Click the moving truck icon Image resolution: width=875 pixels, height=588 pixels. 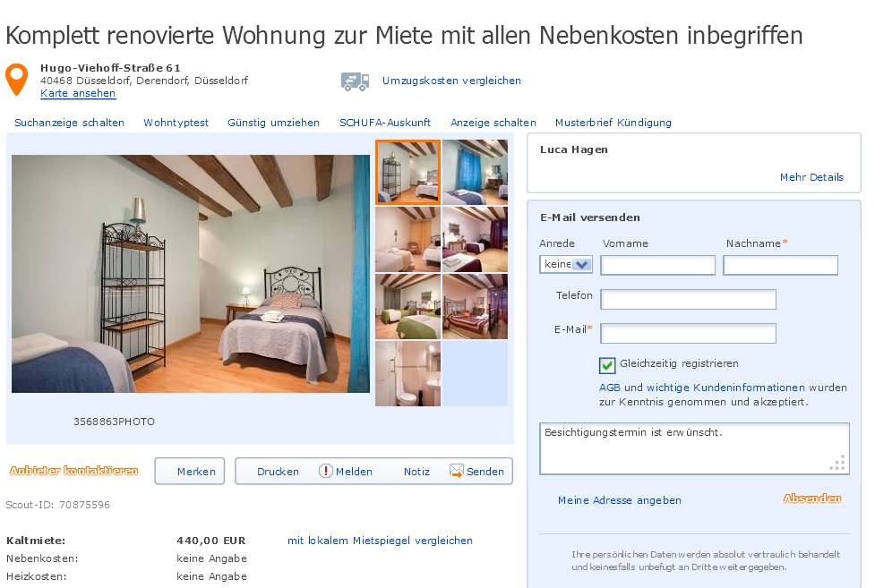(x=355, y=81)
